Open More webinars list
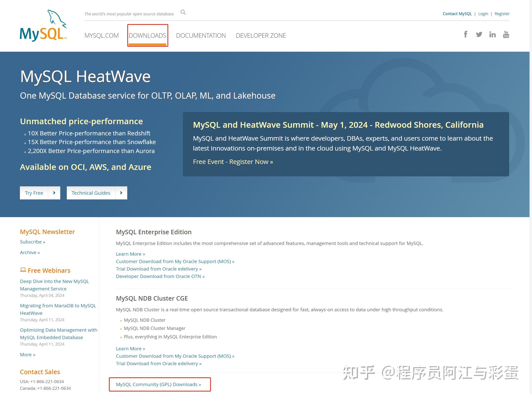This screenshot has width=532, height=394. coord(27,355)
